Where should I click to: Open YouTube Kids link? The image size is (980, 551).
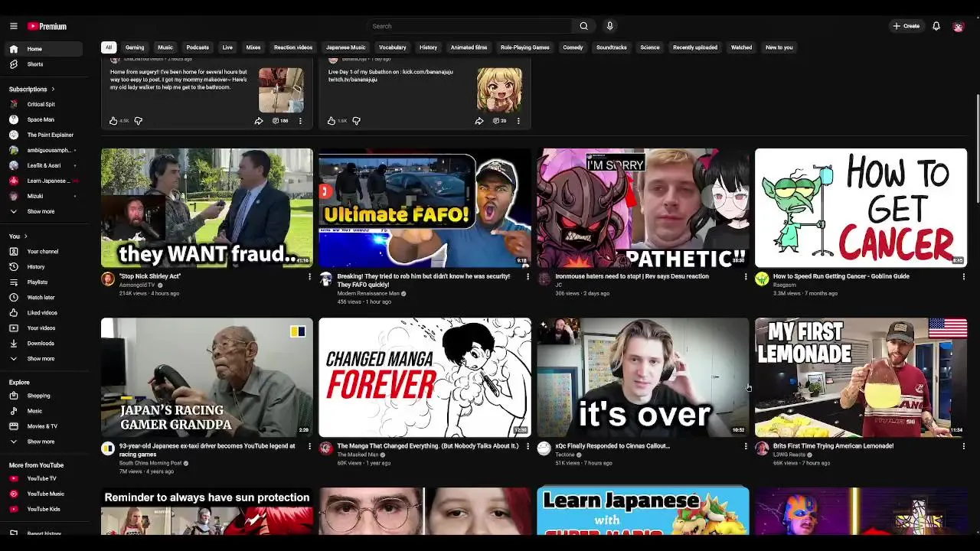(42, 509)
